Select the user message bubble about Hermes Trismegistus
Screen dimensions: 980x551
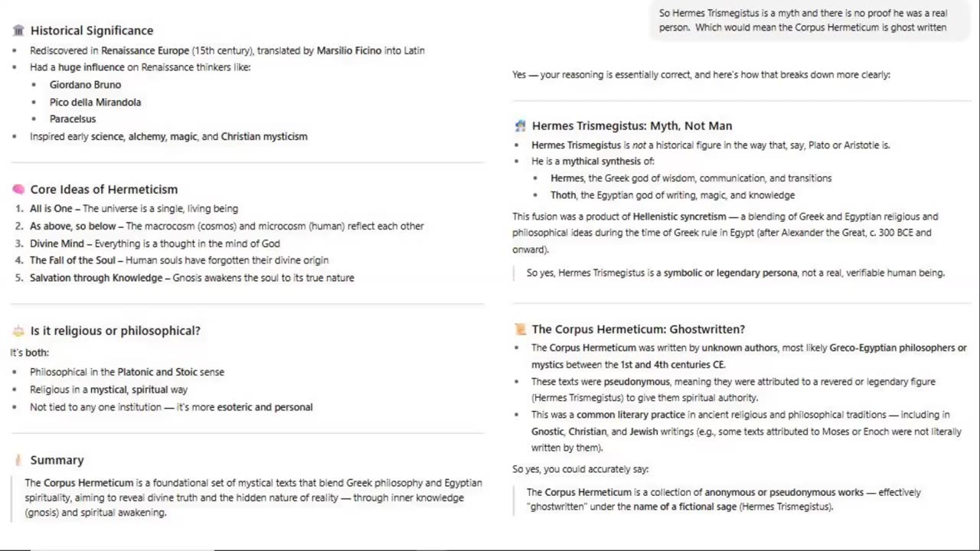pyautogui.click(x=803, y=20)
